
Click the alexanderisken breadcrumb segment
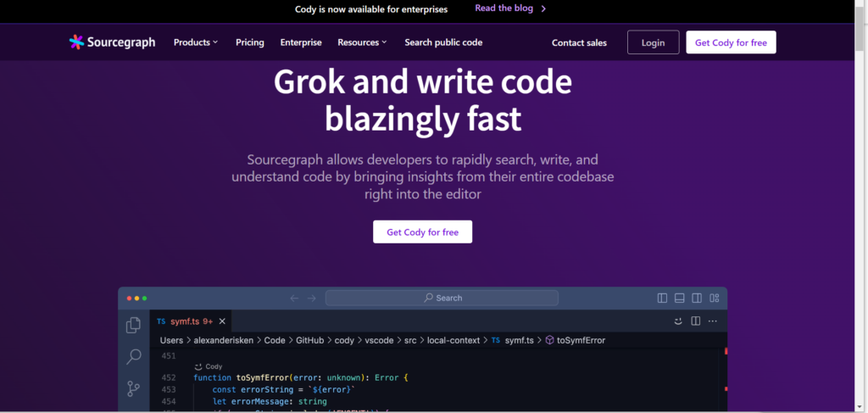point(223,340)
